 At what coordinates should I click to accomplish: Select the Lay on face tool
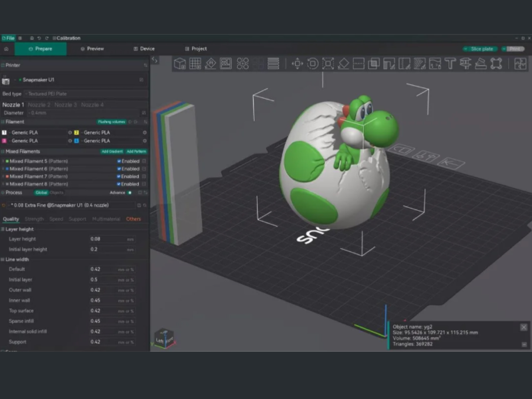343,63
